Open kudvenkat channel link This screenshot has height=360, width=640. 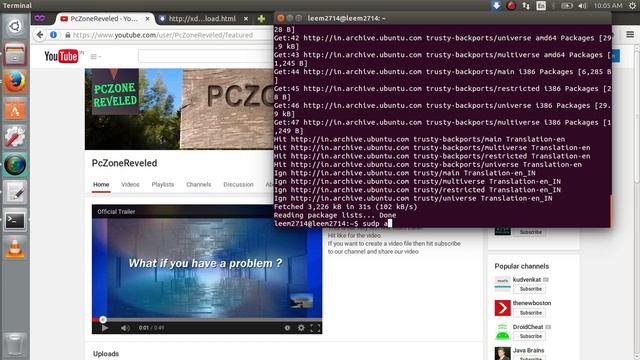point(527,280)
